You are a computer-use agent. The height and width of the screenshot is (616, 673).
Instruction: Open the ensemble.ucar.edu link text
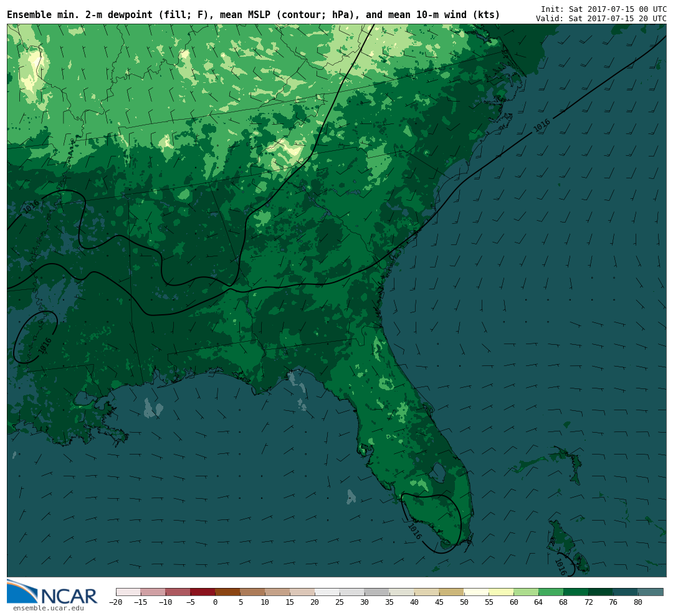click(49, 609)
